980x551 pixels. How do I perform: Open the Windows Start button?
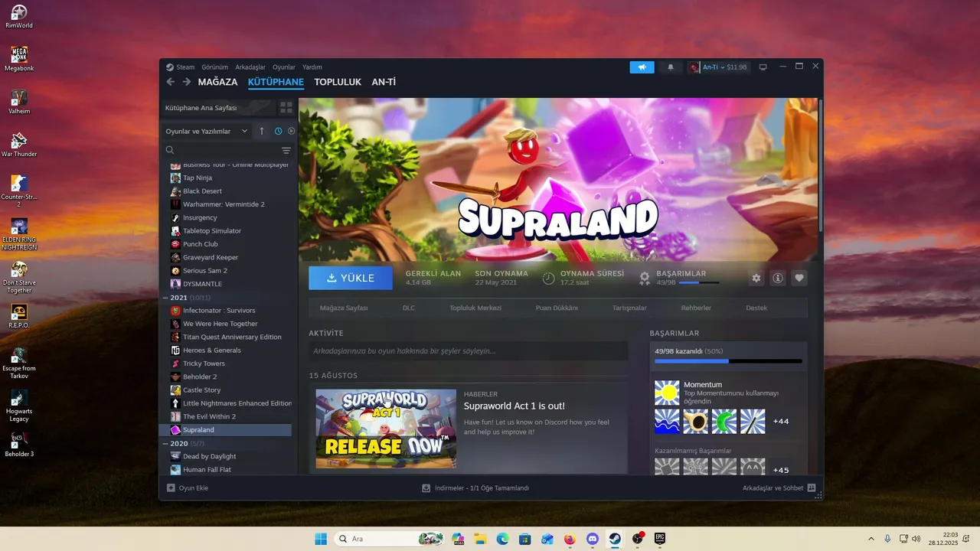(321, 539)
